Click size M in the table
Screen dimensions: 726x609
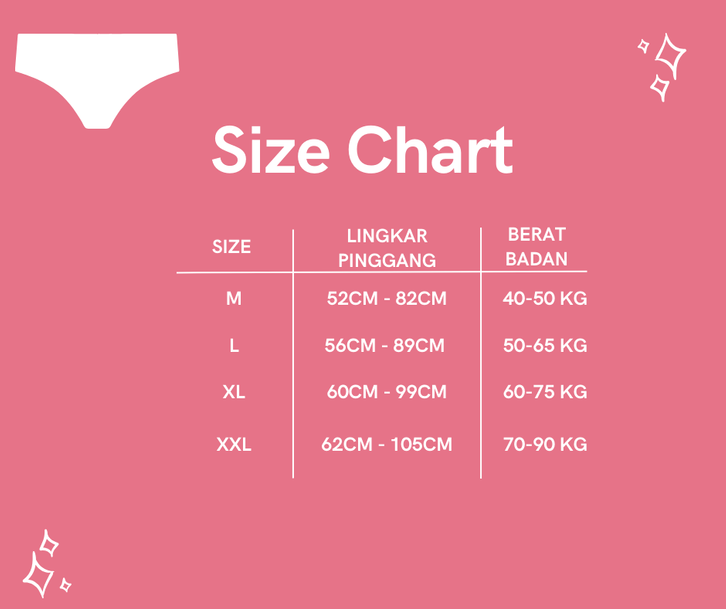click(x=234, y=298)
